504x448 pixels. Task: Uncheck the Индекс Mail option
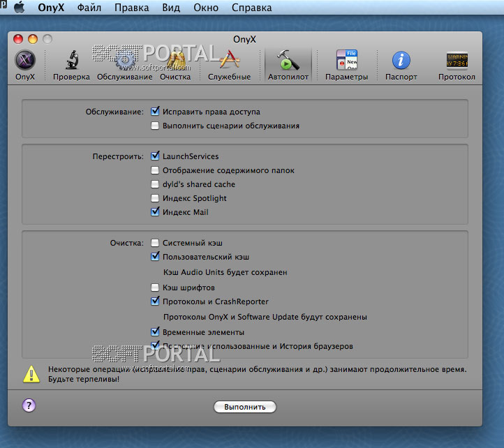point(155,211)
